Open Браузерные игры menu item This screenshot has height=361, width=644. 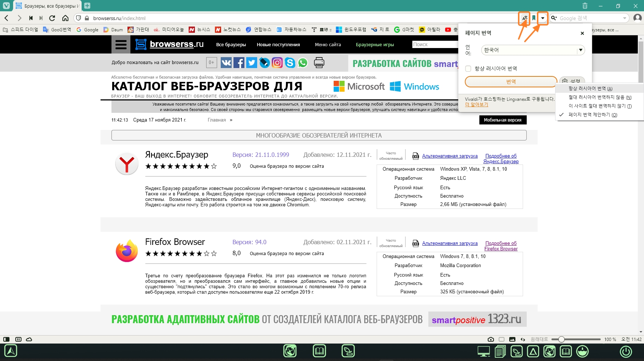click(x=375, y=44)
